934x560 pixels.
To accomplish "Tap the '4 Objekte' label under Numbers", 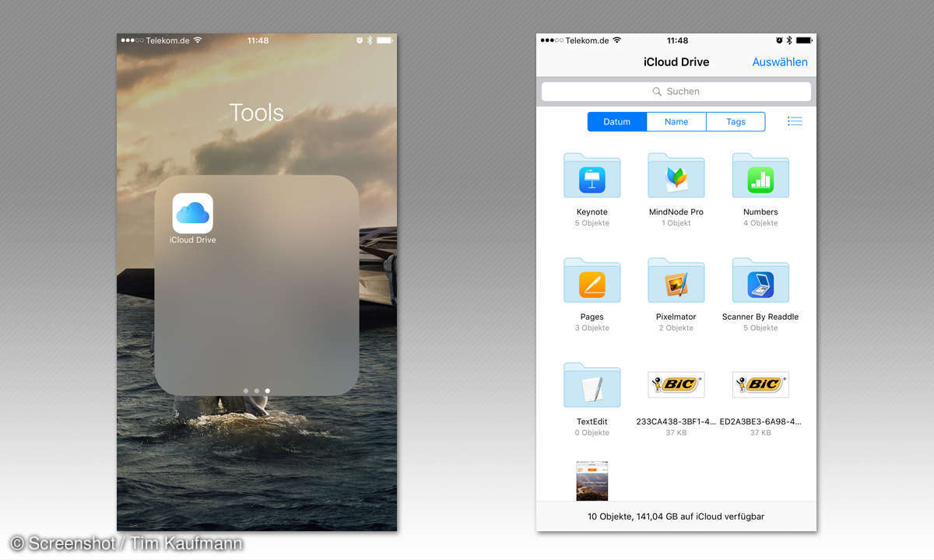I will point(760,223).
